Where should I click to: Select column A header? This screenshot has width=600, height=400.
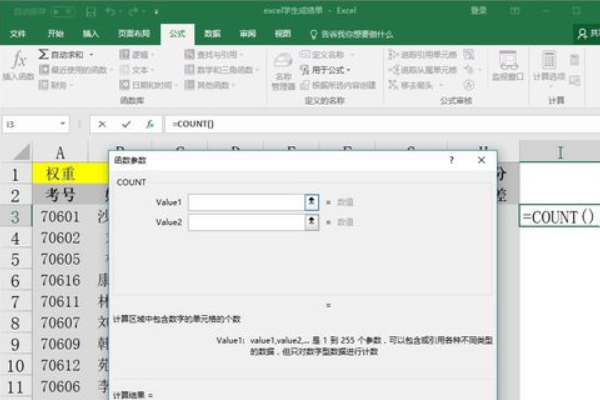tap(60, 152)
